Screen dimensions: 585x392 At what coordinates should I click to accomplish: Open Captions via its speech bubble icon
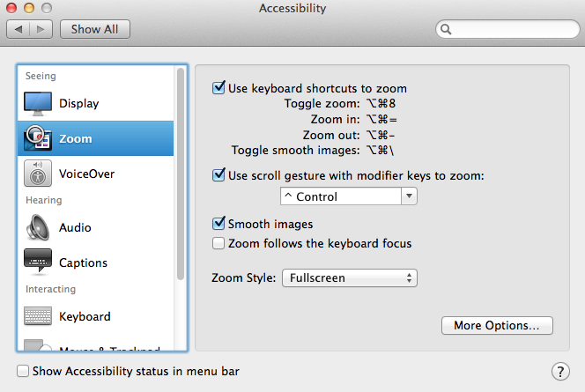(38, 262)
